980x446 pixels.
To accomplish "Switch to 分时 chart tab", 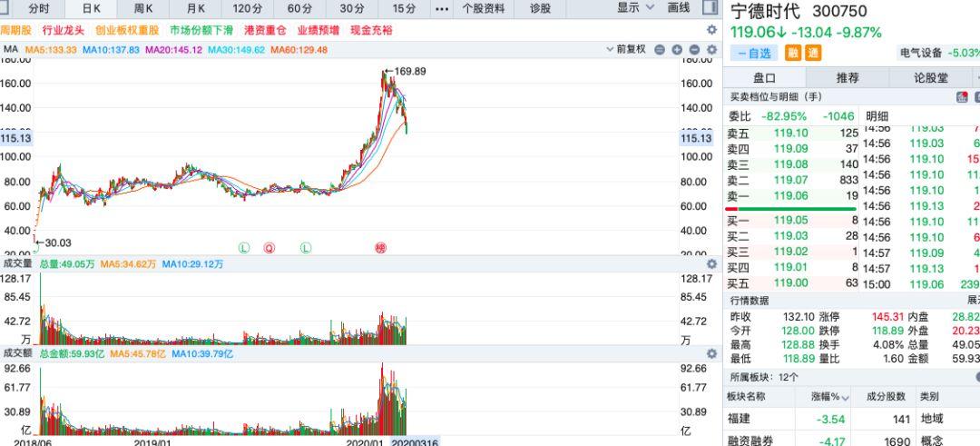I will click(39, 8).
